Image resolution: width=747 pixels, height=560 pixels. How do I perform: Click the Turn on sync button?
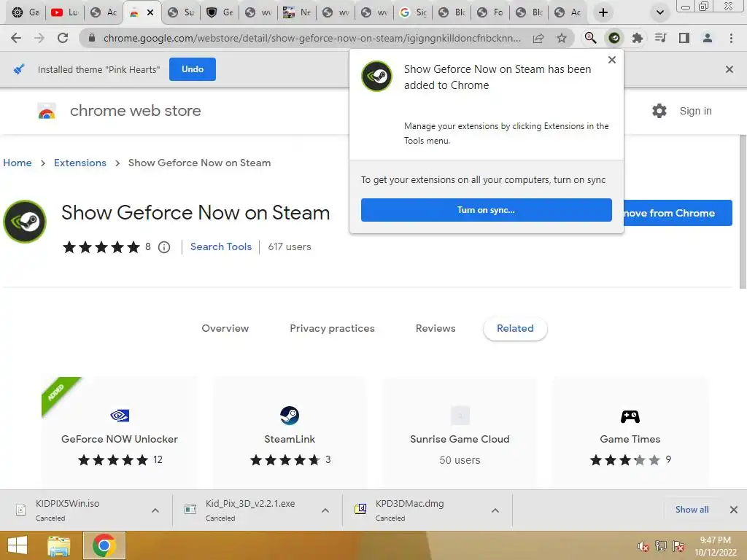(x=486, y=210)
